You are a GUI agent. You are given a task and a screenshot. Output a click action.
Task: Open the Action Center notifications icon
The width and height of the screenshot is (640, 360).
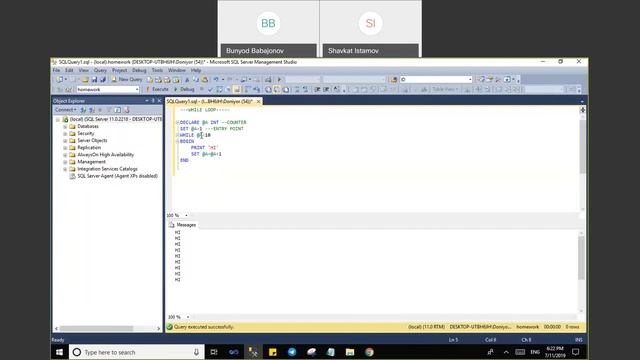[x=576, y=352]
